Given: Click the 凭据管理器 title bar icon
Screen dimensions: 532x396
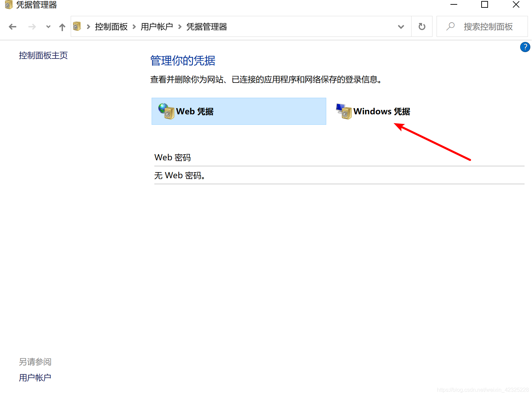Looking at the screenshot, I should (8, 5).
